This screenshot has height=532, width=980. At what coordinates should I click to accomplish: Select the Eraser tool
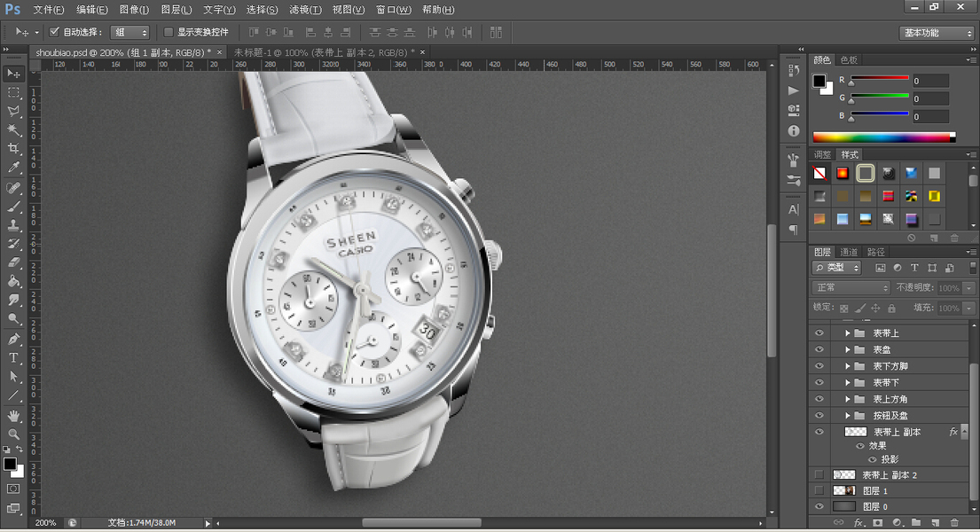tap(13, 263)
